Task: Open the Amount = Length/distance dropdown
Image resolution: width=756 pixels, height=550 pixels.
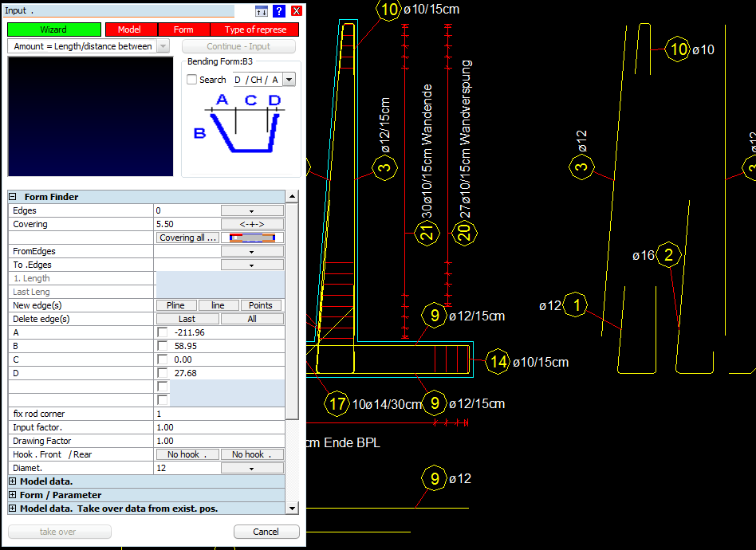Action: coord(163,46)
